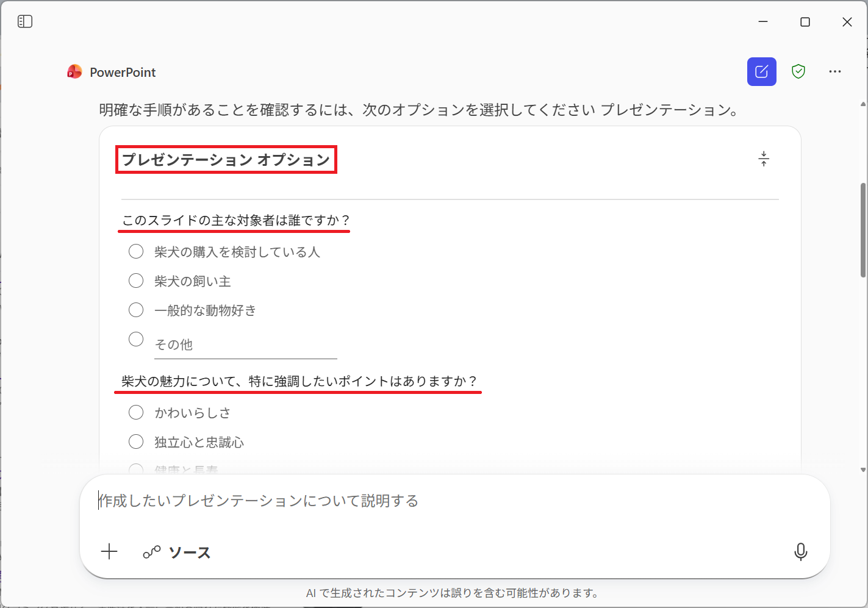Click the scroll down arrow
Screen dimensions: 868x608
click(863, 470)
